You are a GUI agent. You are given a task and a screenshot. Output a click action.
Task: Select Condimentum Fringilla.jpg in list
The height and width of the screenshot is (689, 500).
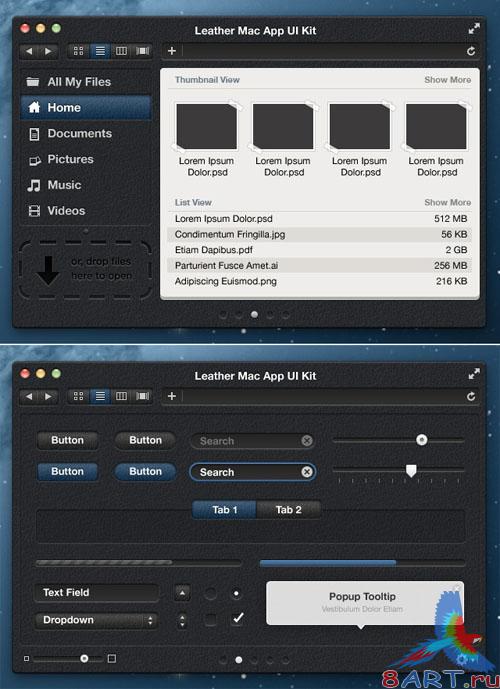[x=319, y=234]
